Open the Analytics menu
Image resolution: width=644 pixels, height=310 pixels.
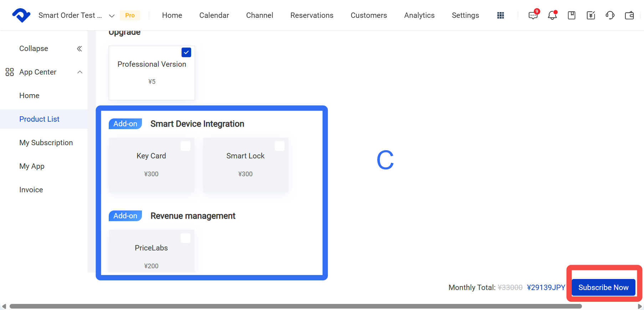[419, 15]
